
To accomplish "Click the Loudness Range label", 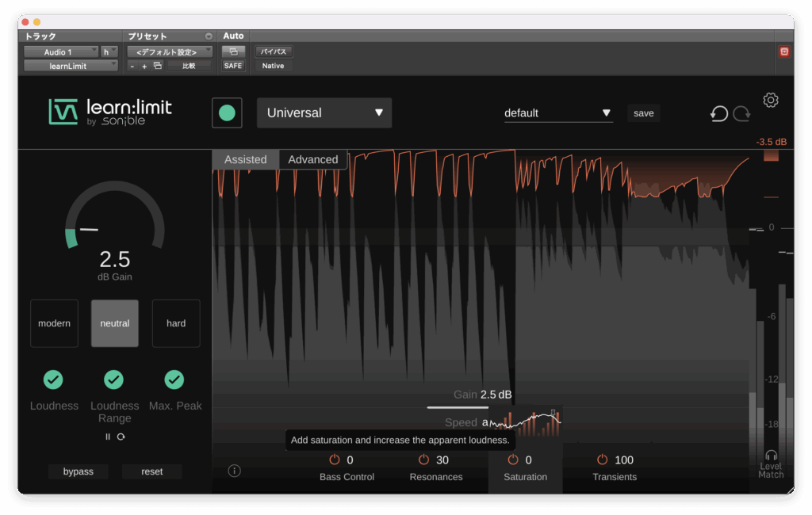I will point(114,412).
